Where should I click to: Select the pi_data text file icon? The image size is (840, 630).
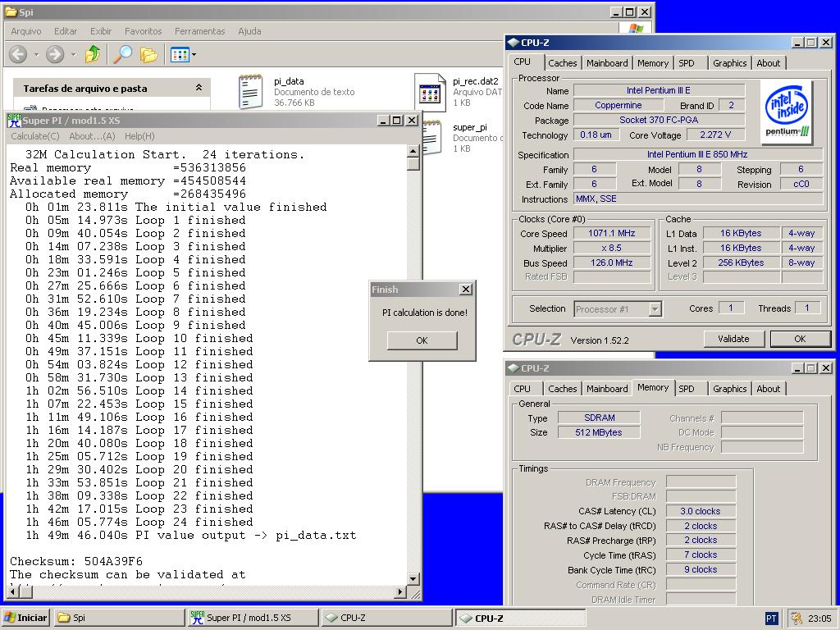point(250,92)
